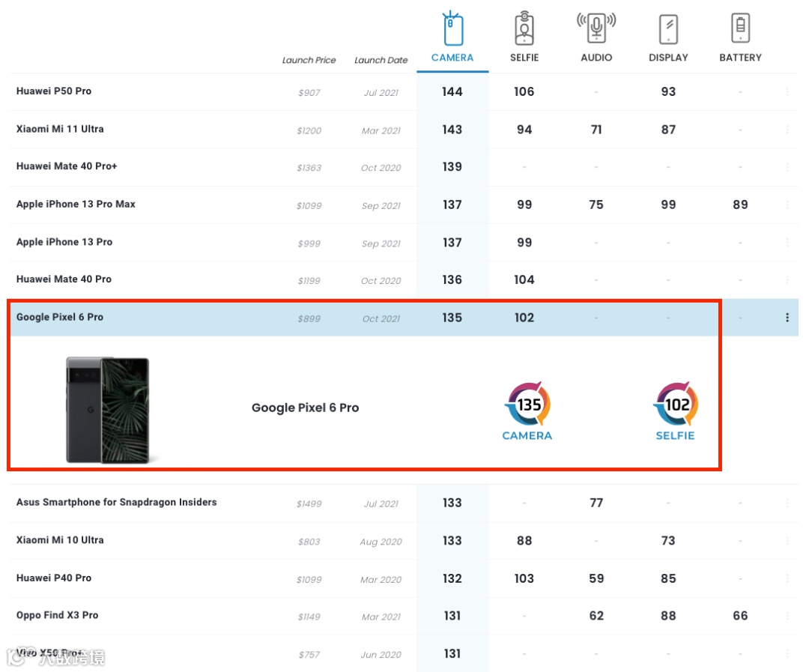Open the 102 SELFIE score badge
This screenshot has width=809, height=672.
pos(676,411)
